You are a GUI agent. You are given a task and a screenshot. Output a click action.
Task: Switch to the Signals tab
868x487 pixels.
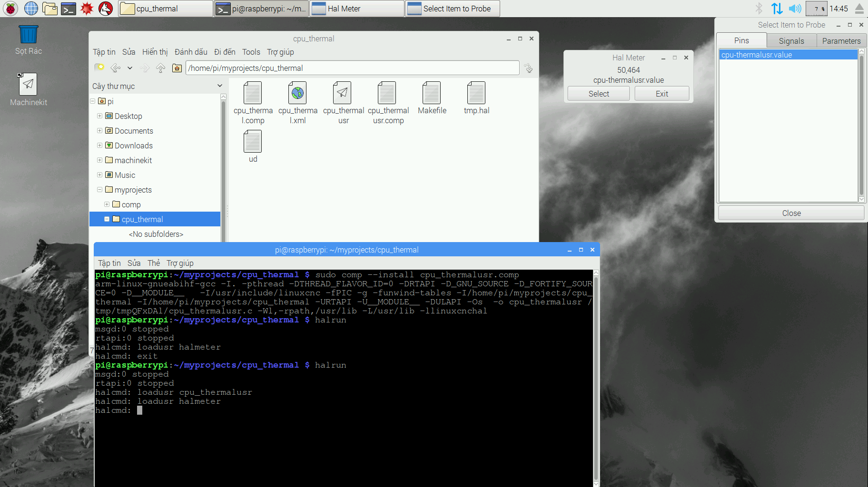pos(791,41)
